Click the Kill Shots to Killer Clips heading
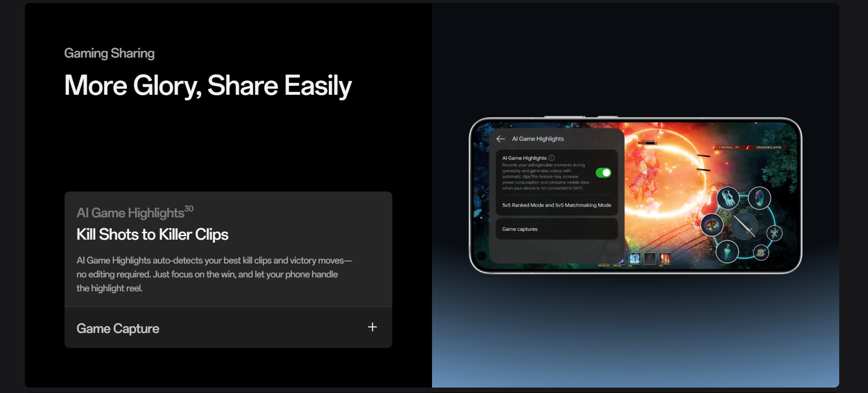This screenshot has width=868, height=393. point(152,234)
